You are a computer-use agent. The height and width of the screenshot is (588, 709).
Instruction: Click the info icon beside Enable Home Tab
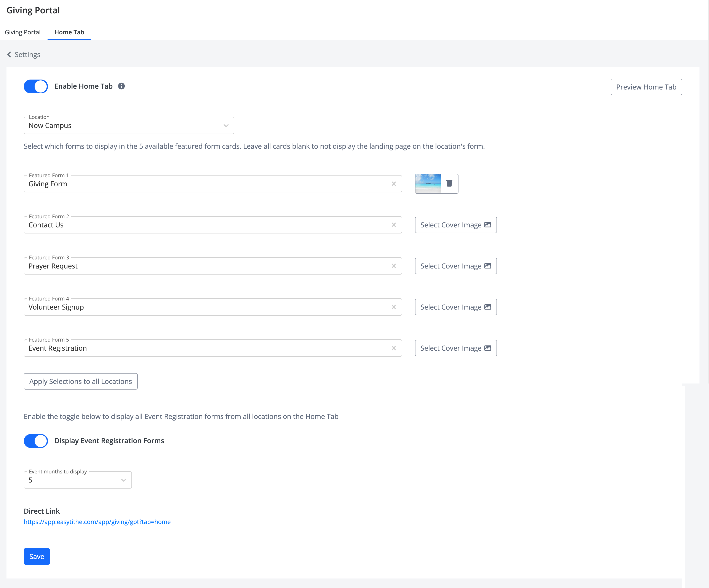click(121, 86)
